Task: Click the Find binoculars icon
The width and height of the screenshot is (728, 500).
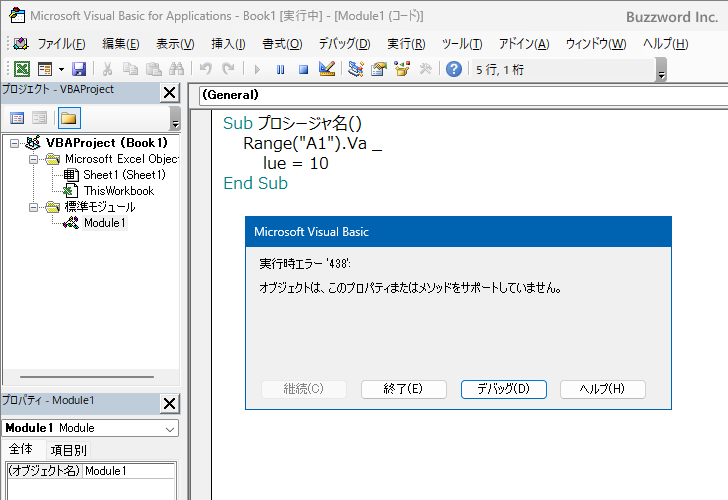Action: pos(176,69)
